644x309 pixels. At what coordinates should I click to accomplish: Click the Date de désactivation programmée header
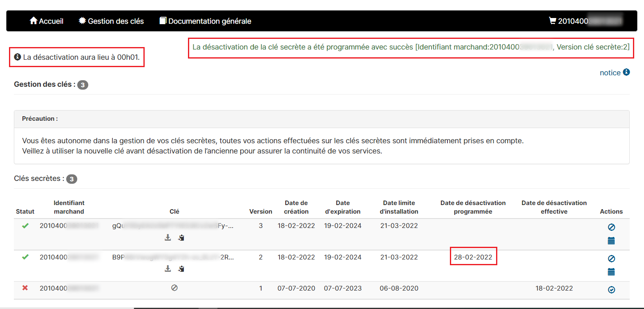pyautogui.click(x=473, y=207)
